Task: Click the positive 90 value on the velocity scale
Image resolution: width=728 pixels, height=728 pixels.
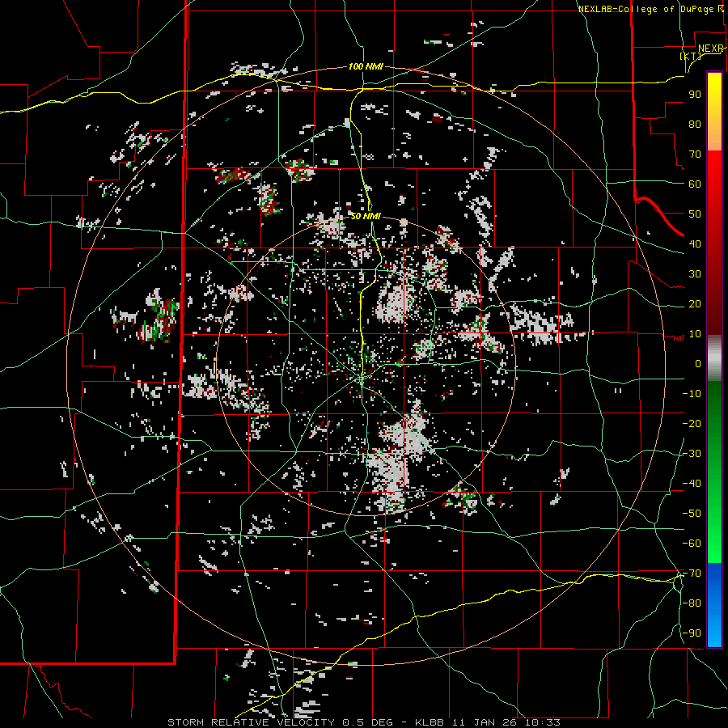Action: click(695, 95)
